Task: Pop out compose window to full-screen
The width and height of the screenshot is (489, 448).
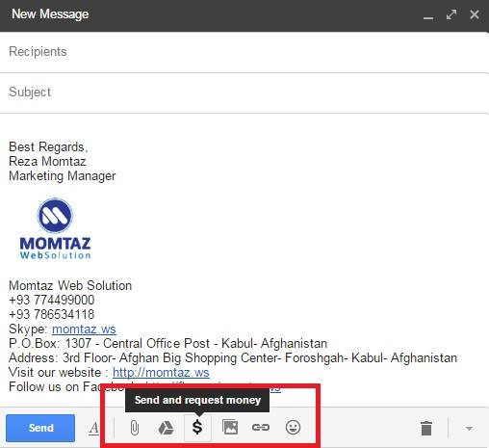Action: 451,14
